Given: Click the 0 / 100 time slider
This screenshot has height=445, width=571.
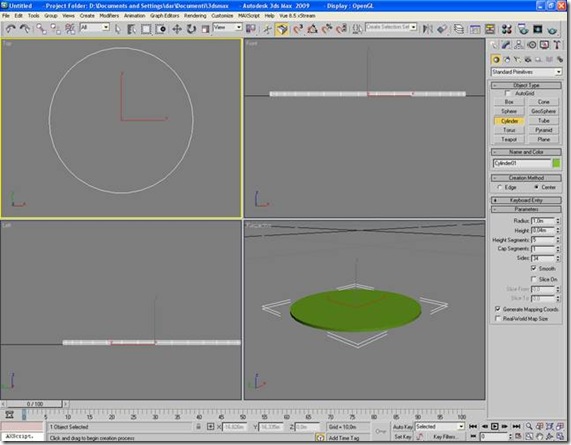Looking at the screenshot, I should 35,404.
